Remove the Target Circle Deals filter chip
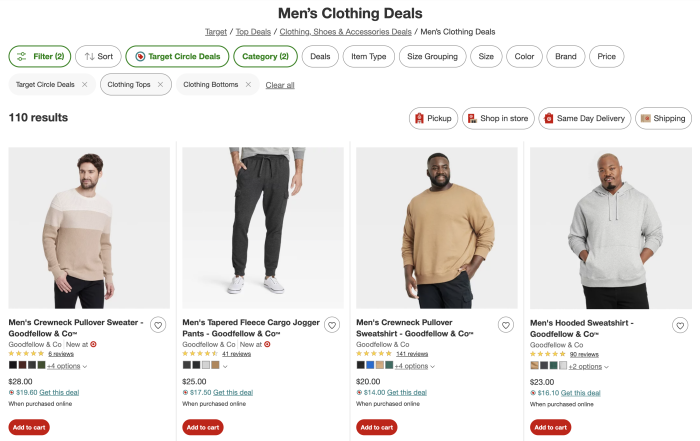700x441 pixels. coord(85,85)
